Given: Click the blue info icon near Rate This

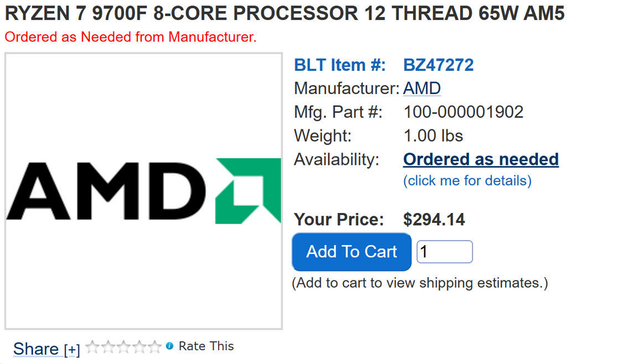Looking at the screenshot, I should pos(169,346).
